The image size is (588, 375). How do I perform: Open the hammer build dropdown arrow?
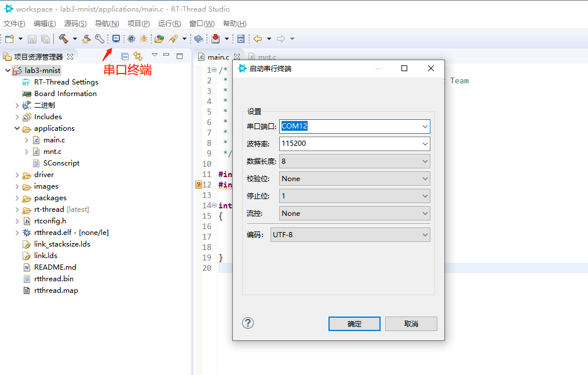pos(75,39)
